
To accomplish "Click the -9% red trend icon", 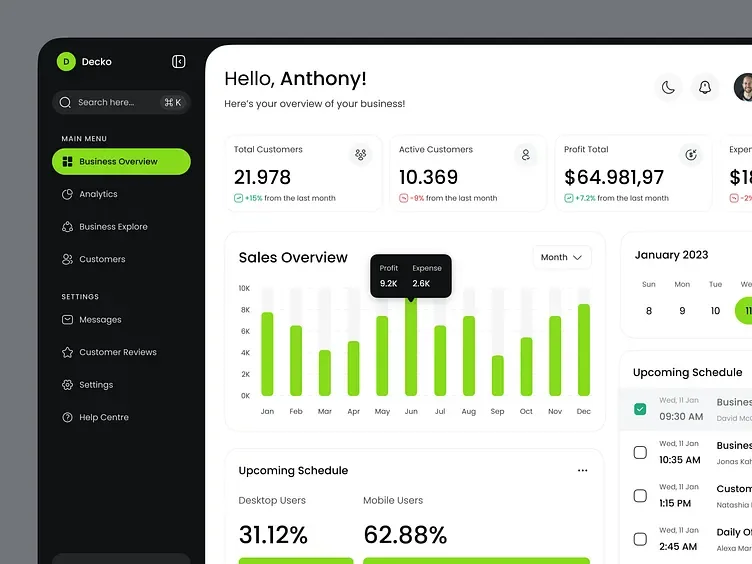I will coord(403,198).
